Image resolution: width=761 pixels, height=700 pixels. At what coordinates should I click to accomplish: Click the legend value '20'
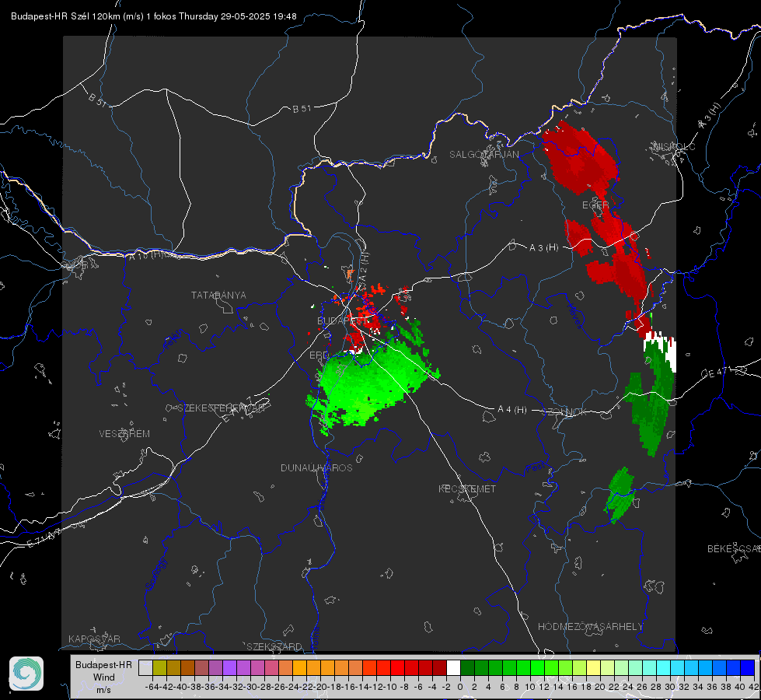pyautogui.click(x=600, y=687)
